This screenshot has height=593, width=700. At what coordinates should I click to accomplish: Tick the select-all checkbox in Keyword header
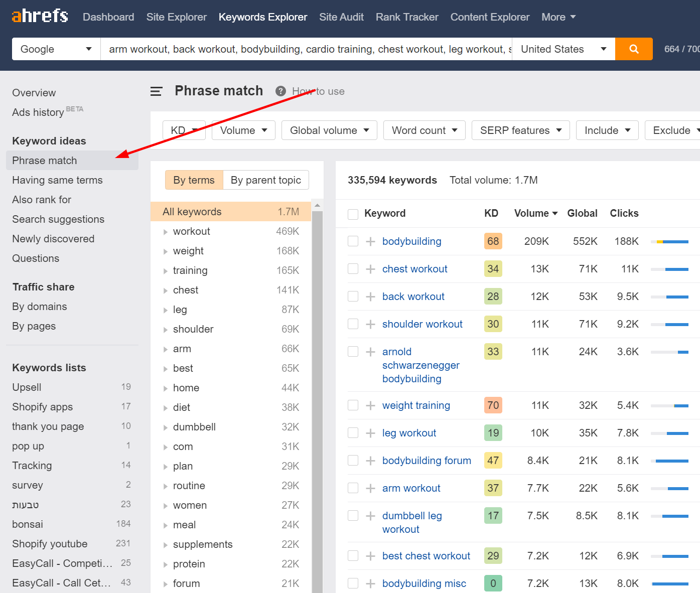pos(353,214)
